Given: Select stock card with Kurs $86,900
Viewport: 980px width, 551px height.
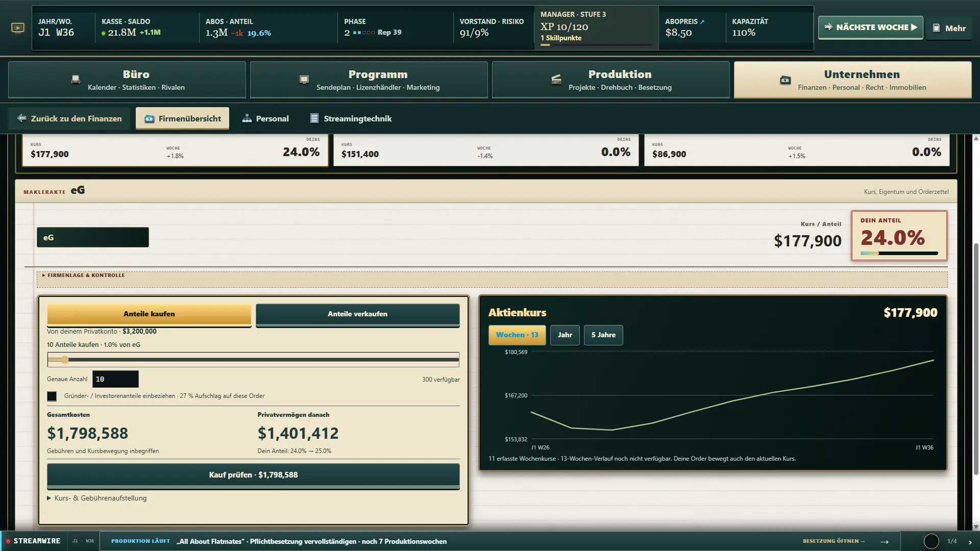Looking at the screenshot, I should 797,151.
